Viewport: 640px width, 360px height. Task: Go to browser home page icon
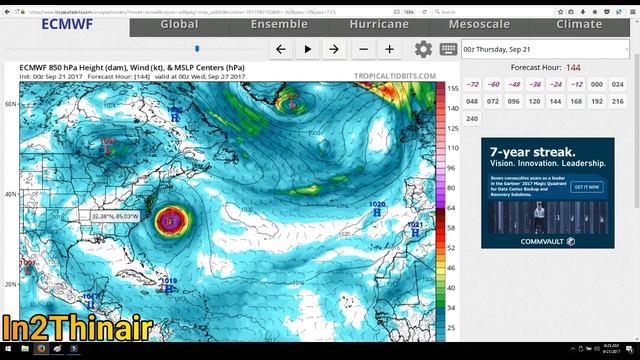pos(595,12)
